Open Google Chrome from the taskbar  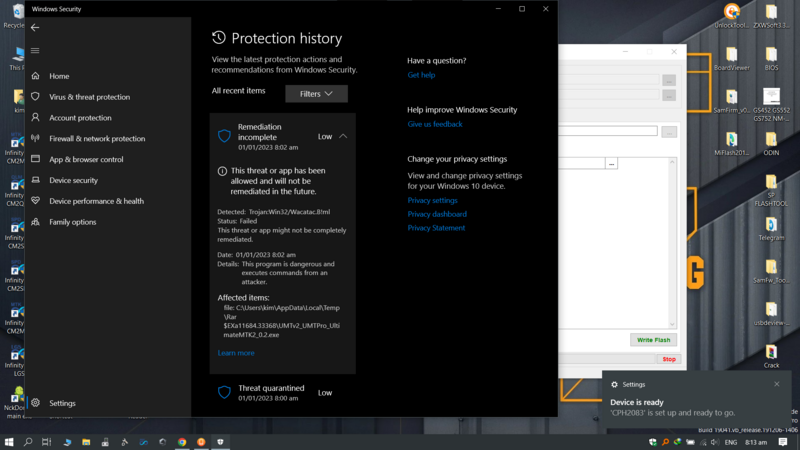tap(182, 442)
